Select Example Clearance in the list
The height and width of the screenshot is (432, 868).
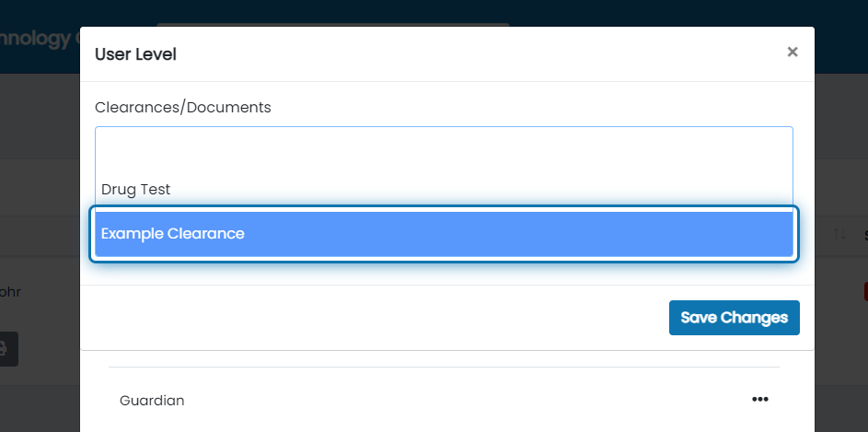[x=444, y=234]
